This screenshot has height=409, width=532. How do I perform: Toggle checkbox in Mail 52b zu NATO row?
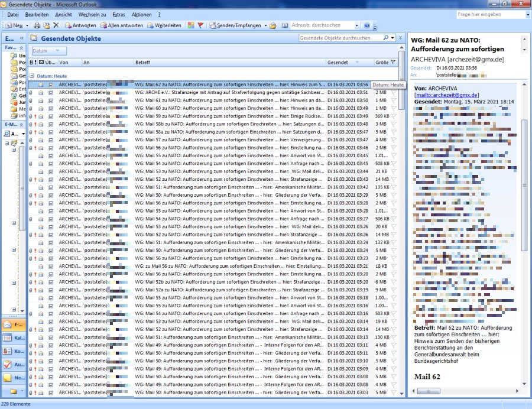tap(51, 282)
